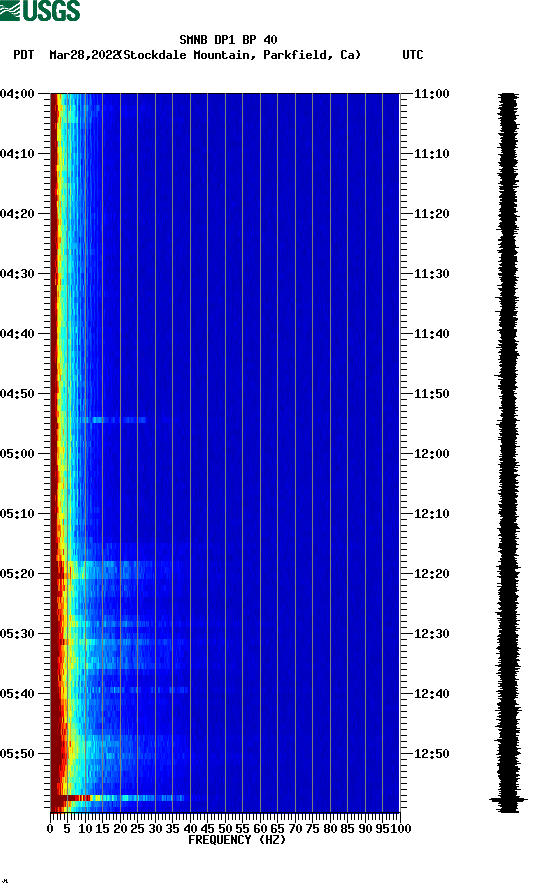
Task: Click the 30 Hz frequency tick label
Action: (x=155, y=829)
